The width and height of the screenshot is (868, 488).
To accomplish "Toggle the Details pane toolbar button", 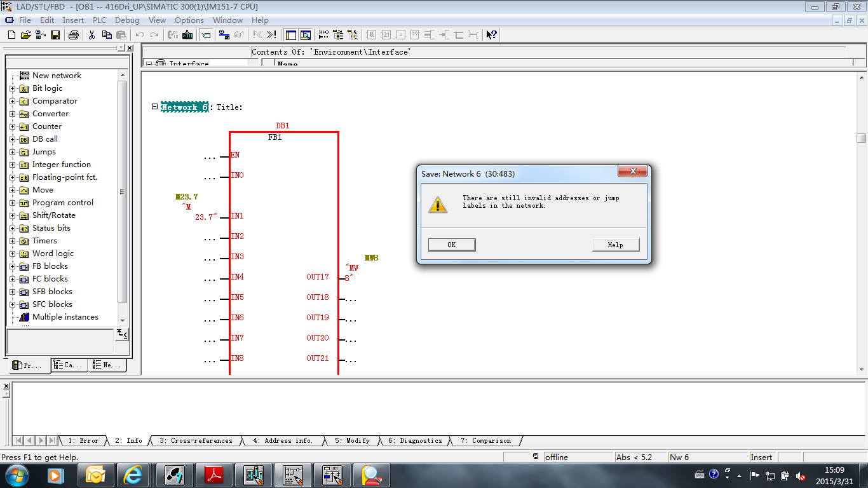I will coord(306,35).
